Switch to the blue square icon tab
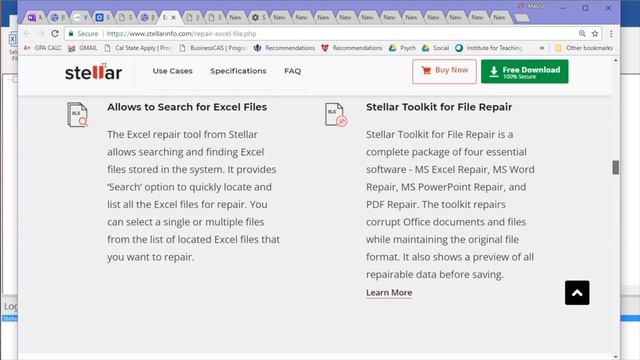 pyautogui.click(x=102, y=17)
